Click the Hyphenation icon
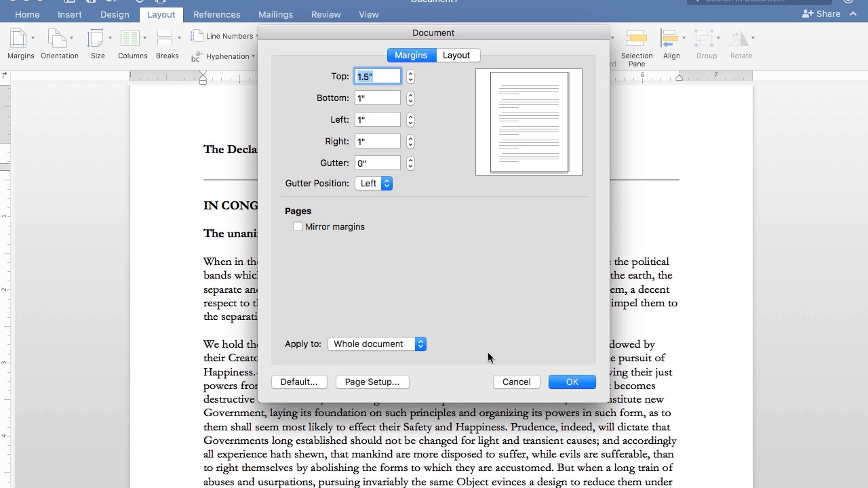 (x=197, y=56)
